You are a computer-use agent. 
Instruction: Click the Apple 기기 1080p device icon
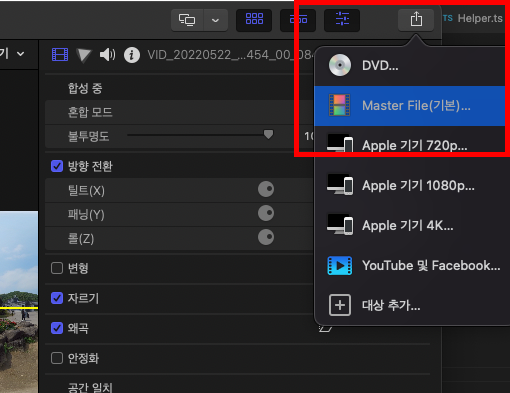(x=340, y=185)
